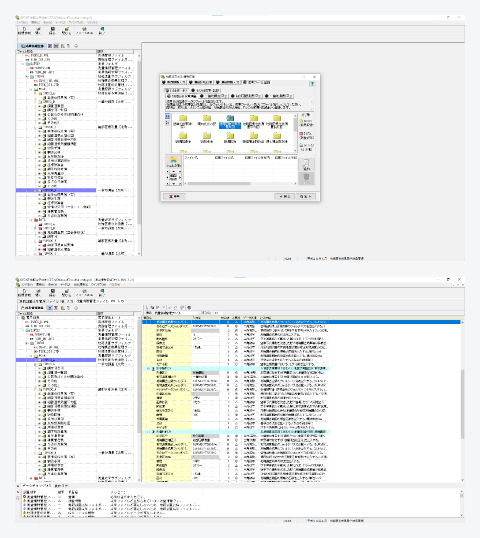Click the red X icon above bottom window tree
The width and height of the screenshot is (480, 538).
tap(56, 308)
